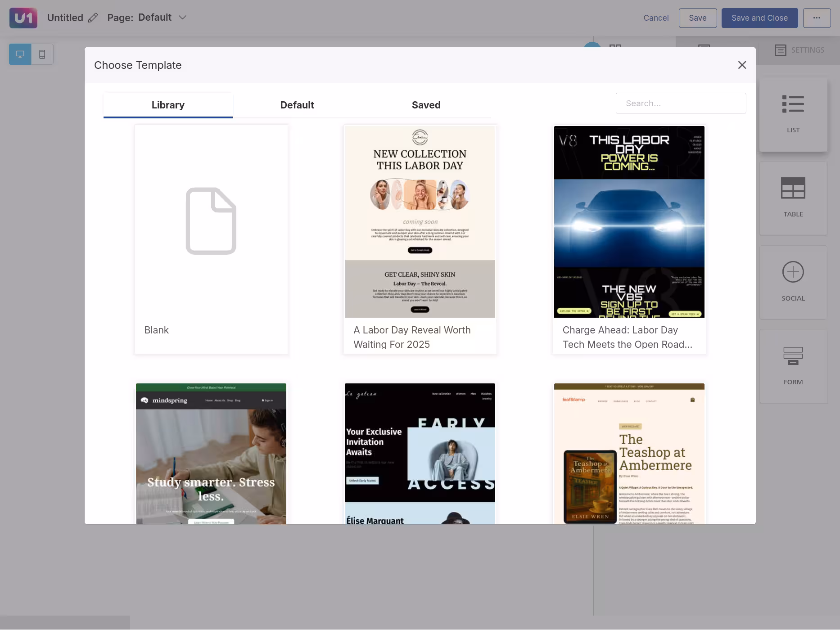Open the more options ellipsis menu

point(817,18)
